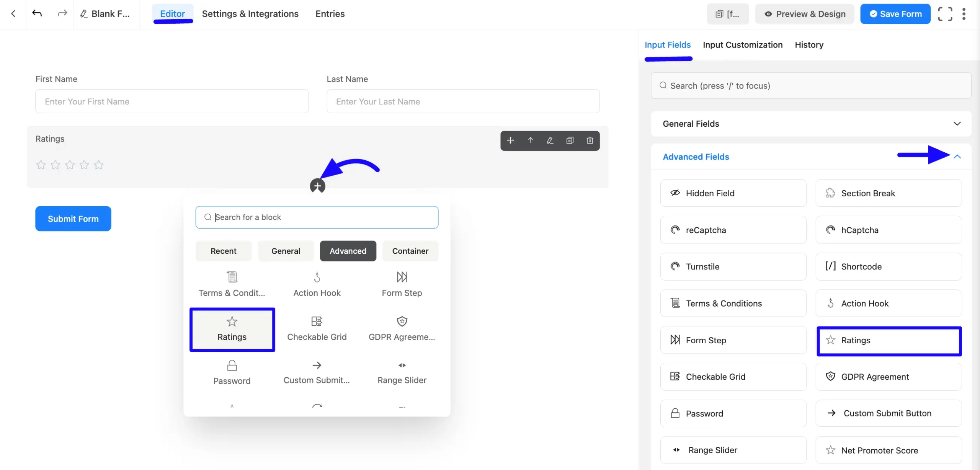Collapse the Advanced Fields section
Screen dimensions: 980x470
click(957, 157)
